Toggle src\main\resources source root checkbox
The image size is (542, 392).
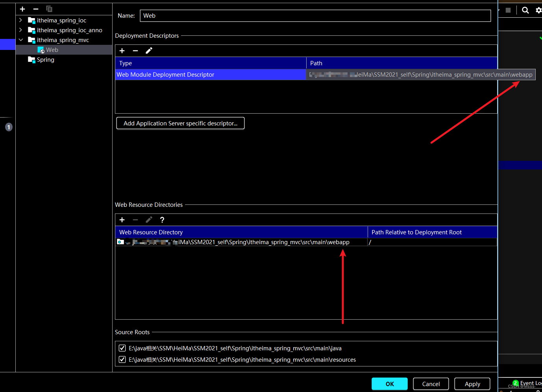122,359
